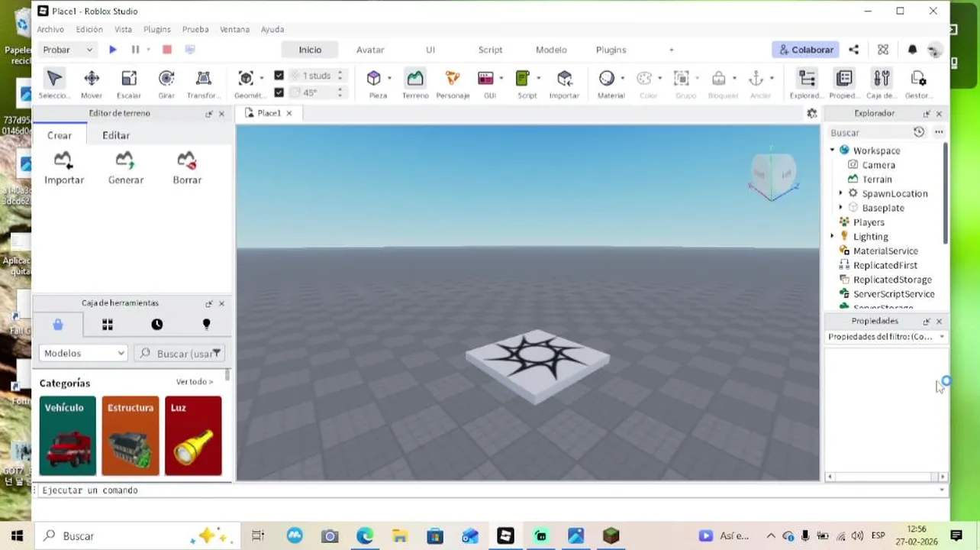Select Terrain in the Explorador
The image size is (980, 550).
[877, 179]
